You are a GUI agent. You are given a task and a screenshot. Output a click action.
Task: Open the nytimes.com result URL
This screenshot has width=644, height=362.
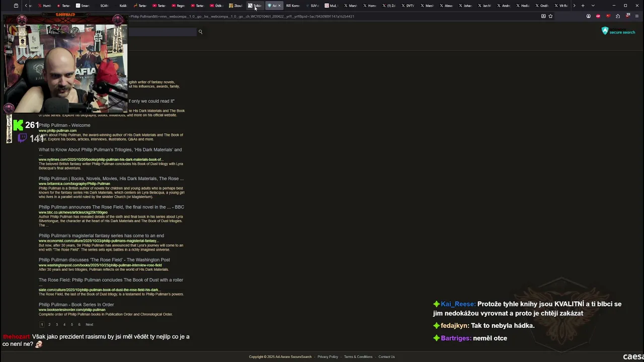pyautogui.click(x=101, y=160)
